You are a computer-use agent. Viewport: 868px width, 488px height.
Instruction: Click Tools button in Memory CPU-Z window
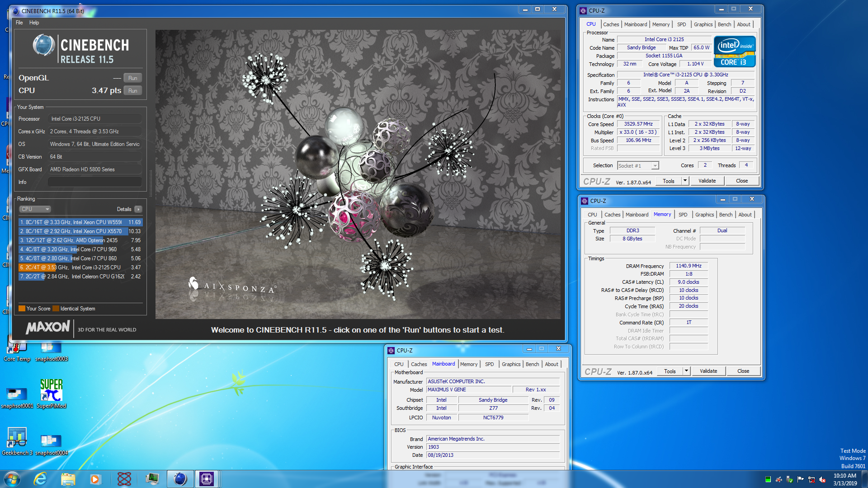[670, 371]
